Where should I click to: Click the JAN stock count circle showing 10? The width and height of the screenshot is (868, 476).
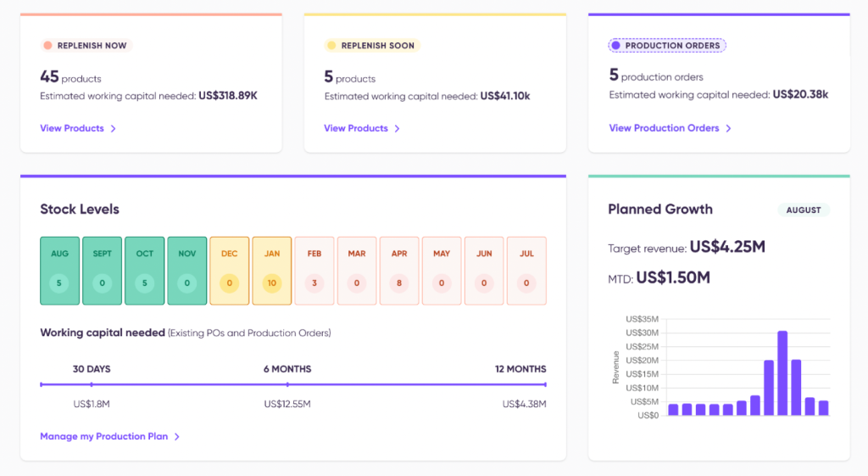point(271,283)
